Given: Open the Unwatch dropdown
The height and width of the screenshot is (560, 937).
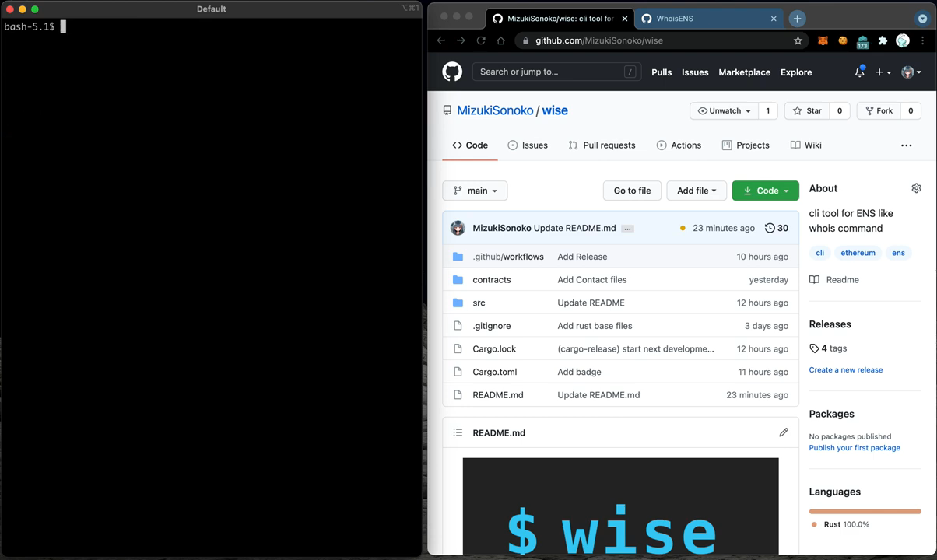Looking at the screenshot, I should pos(724,110).
